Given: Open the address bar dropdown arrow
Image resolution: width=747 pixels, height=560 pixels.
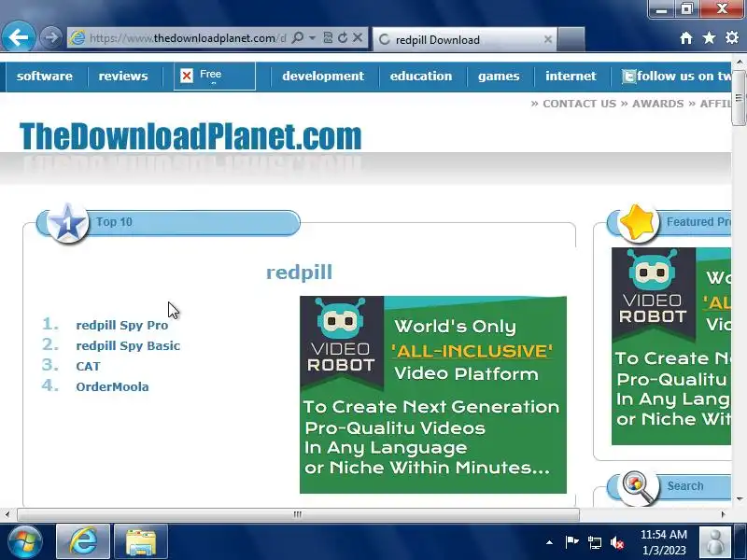Looking at the screenshot, I should pos(312,37).
